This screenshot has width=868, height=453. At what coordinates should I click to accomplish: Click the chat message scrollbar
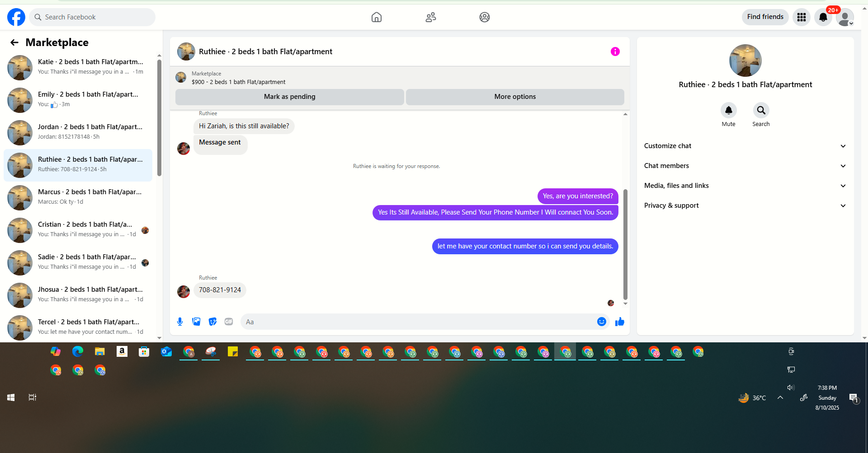pyautogui.click(x=625, y=244)
